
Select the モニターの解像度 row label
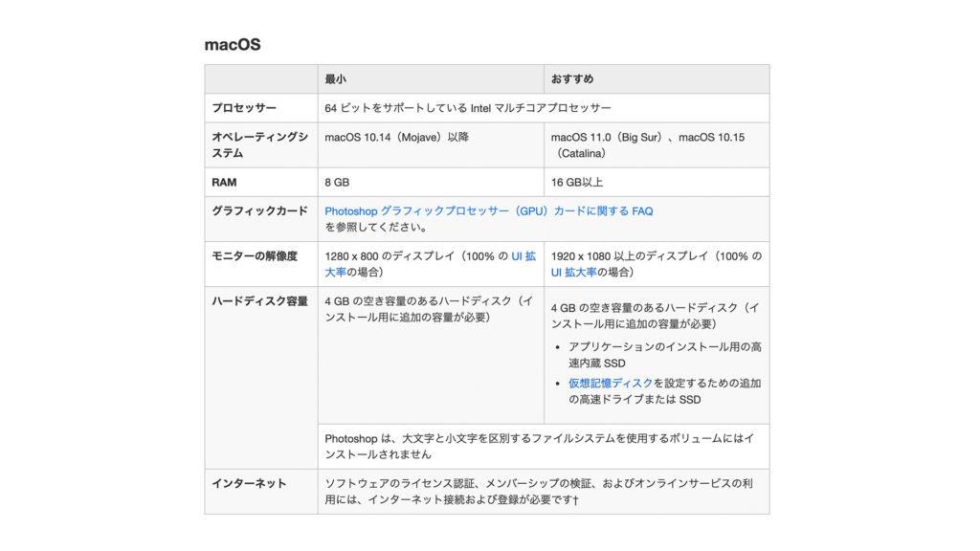[x=255, y=256]
